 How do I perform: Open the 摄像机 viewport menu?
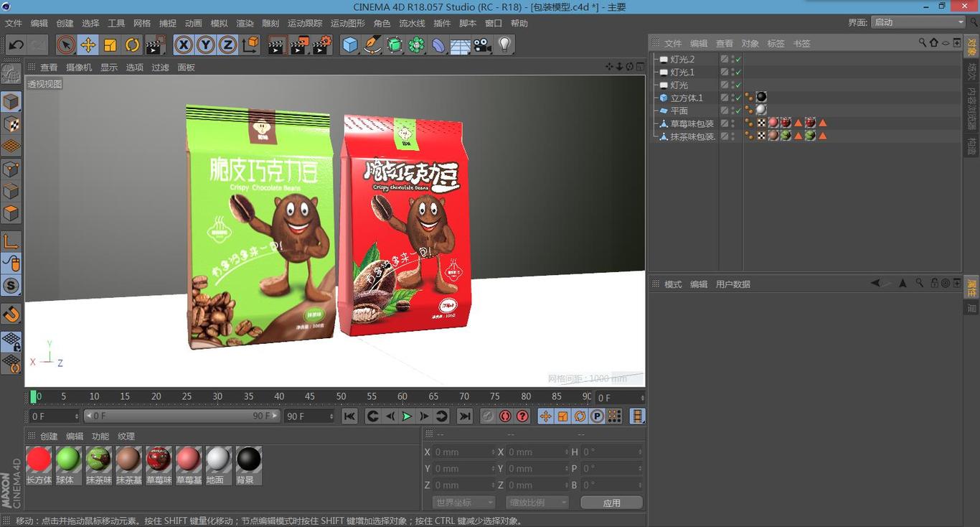79,67
